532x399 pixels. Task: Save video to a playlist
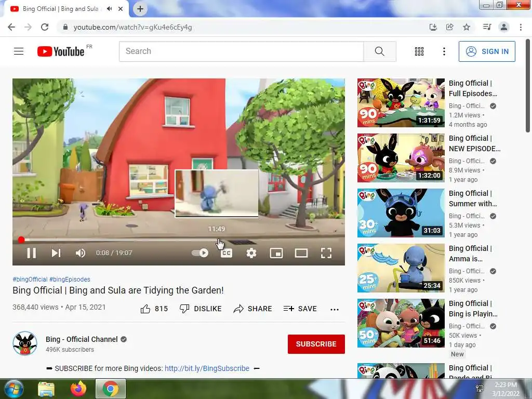300,309
